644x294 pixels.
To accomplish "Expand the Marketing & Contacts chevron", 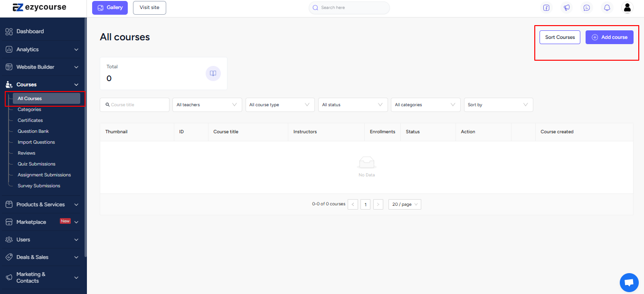I will [x=76, y=277].
